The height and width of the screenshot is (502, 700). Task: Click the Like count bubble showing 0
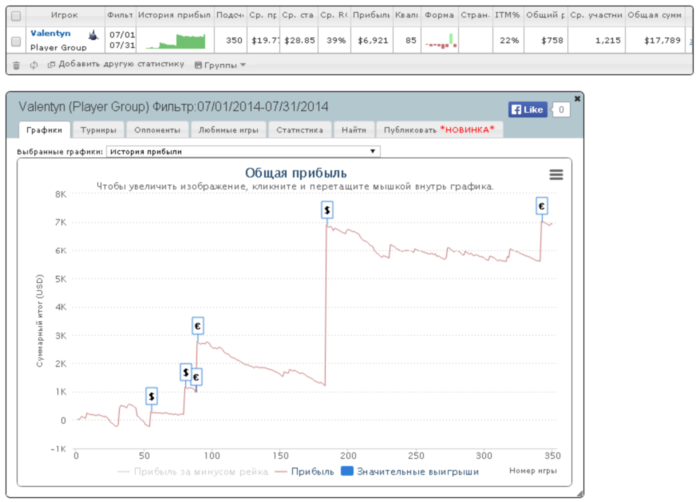[x=561, y=109]
